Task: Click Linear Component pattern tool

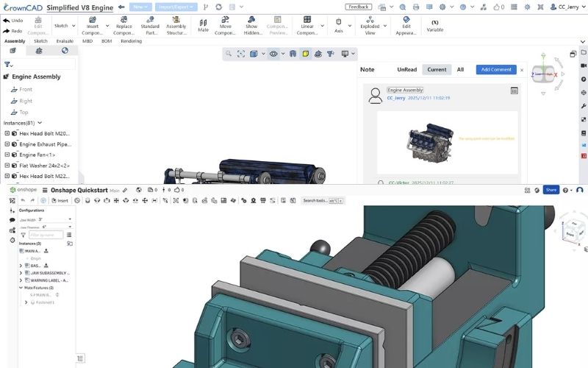Action: point(306,26)
